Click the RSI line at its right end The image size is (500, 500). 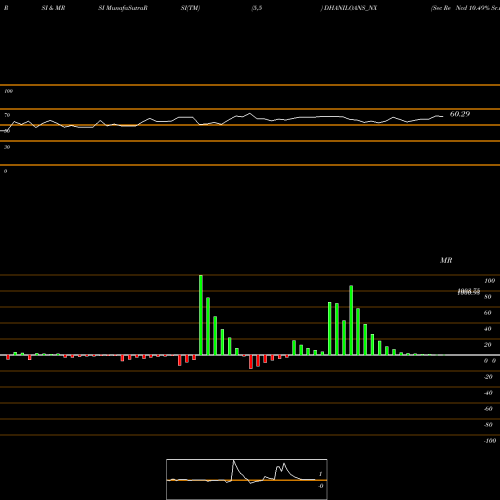click(x=442, y=116)
